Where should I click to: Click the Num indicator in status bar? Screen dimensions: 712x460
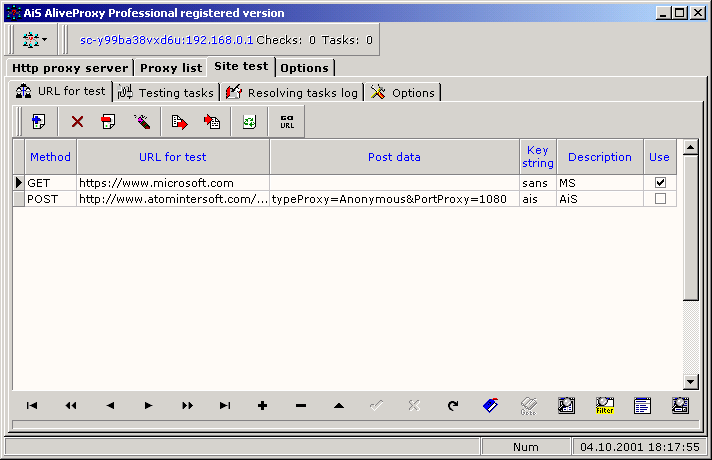click(x=526, y=447)
